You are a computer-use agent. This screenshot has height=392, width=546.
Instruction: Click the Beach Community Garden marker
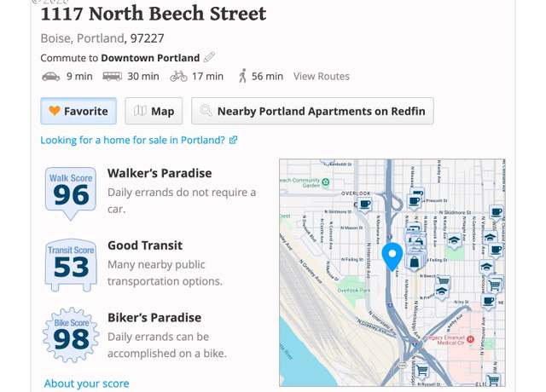[x=326, y=182]
